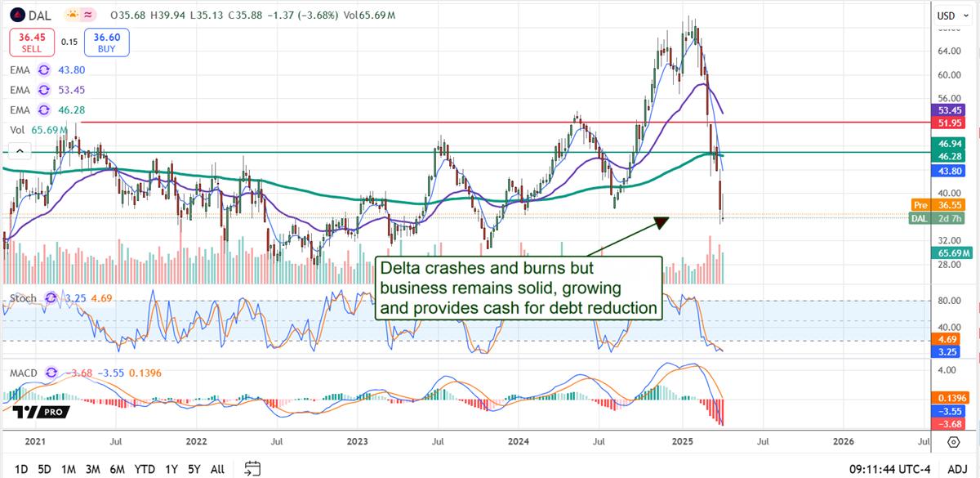Click the 51.95 red price axis label

point(950,123)
